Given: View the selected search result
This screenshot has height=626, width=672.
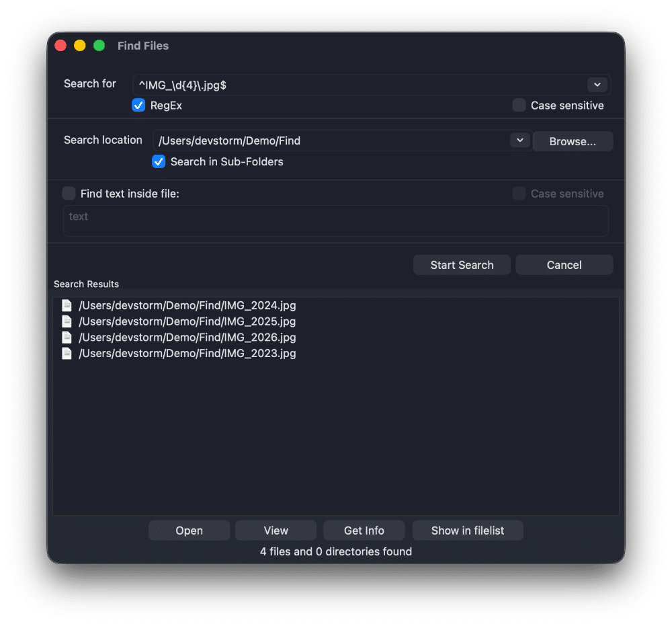Looking at the screenshot, I should [x=275, y=530].
